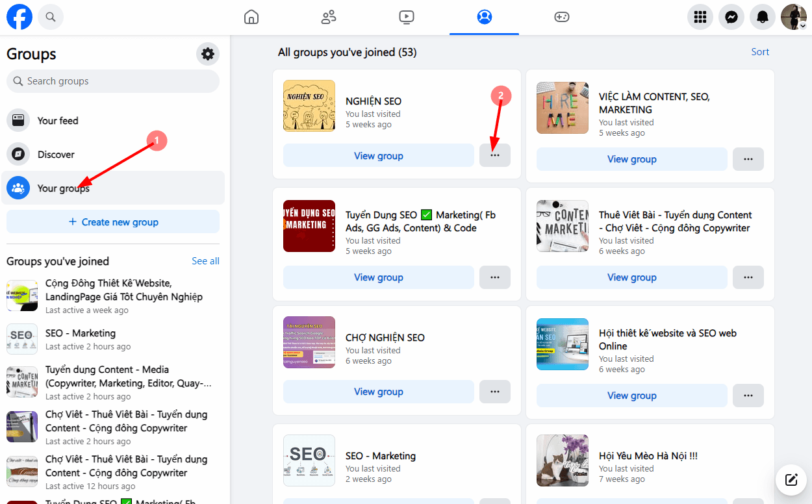Open NGHIỆN SEO group thumbnail
Image resolution: width=812 pixels, height=504 pixels.
tap(309, 106)
